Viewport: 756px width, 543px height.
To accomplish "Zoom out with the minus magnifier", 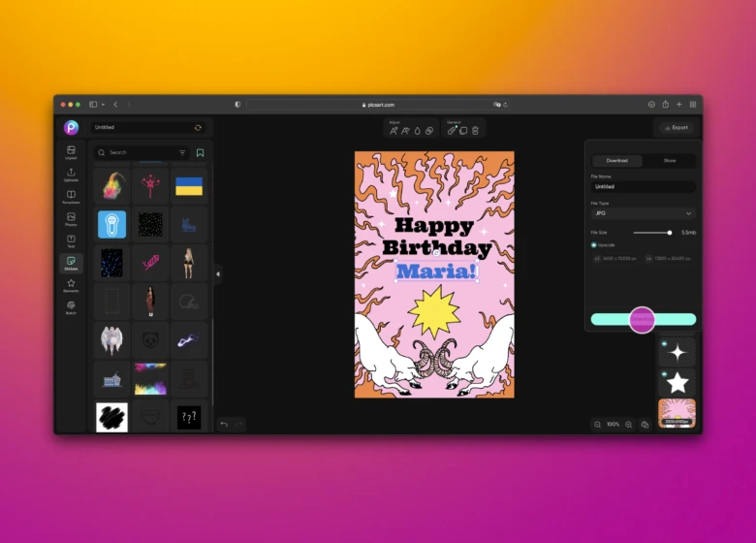I will click(x=595, y=425).
